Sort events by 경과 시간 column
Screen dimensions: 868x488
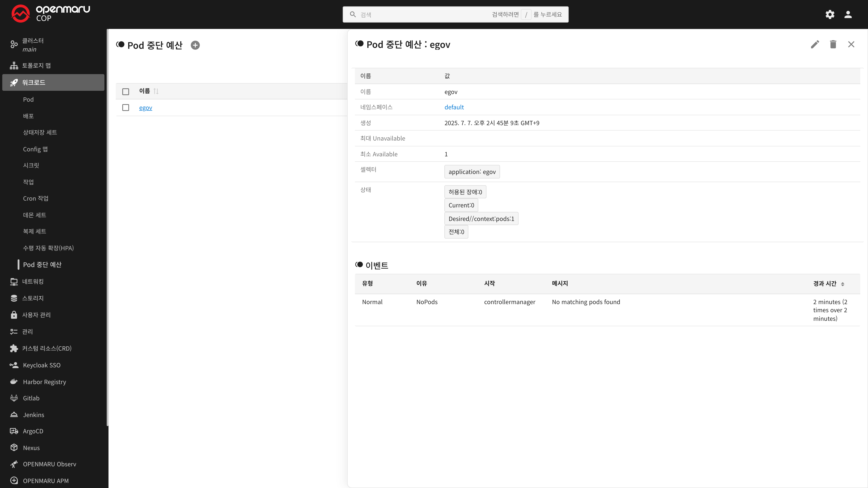tap(842, 284)
